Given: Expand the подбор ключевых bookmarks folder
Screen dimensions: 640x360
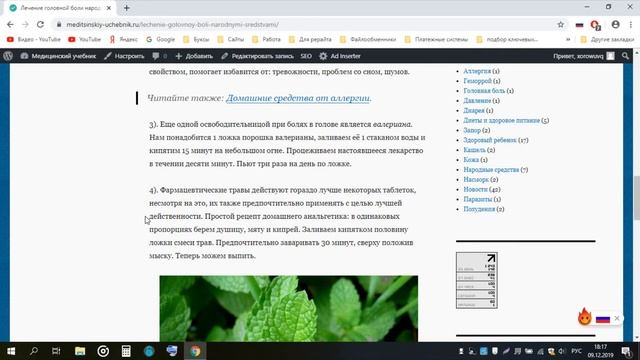Looking at the screenshot, I should point(507,39).
